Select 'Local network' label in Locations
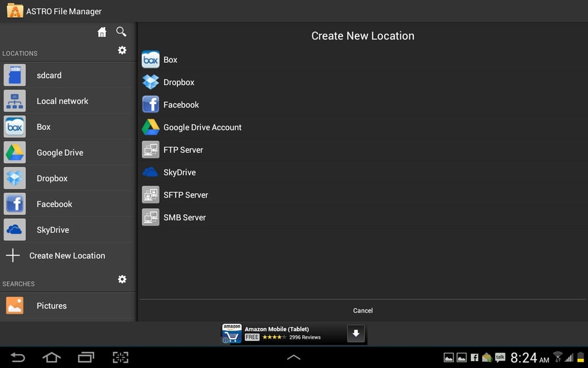 [62, 101]
